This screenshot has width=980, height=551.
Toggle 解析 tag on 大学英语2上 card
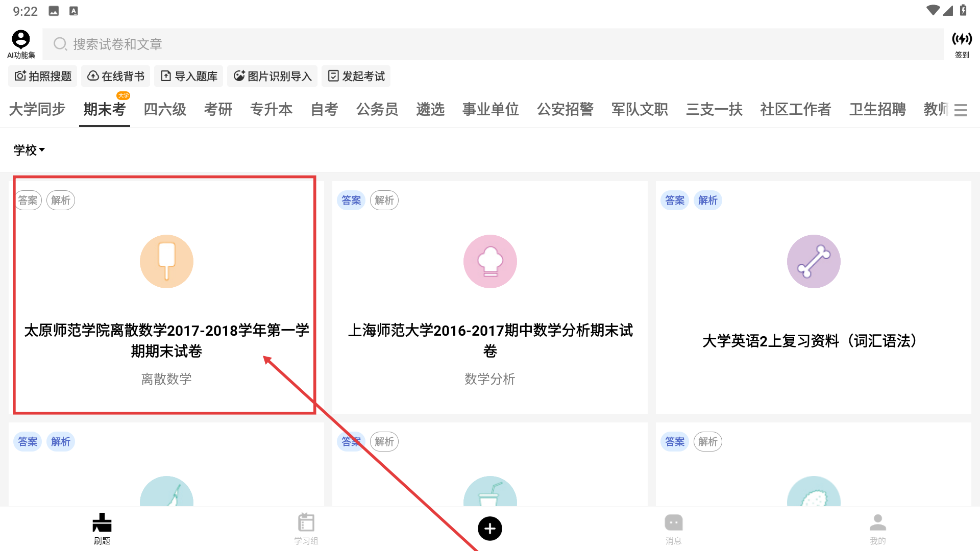(707, 201)
